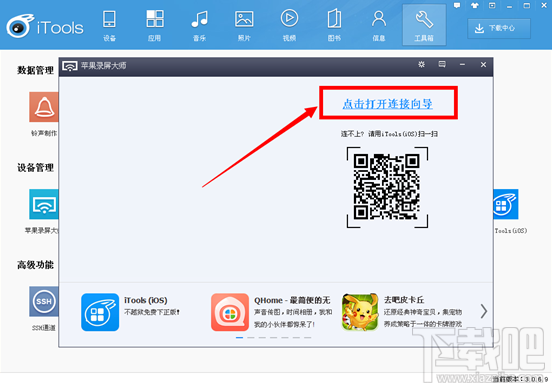Open the 信息 (Info) tab
Screen dimensions: 552x388
[379, 25]
